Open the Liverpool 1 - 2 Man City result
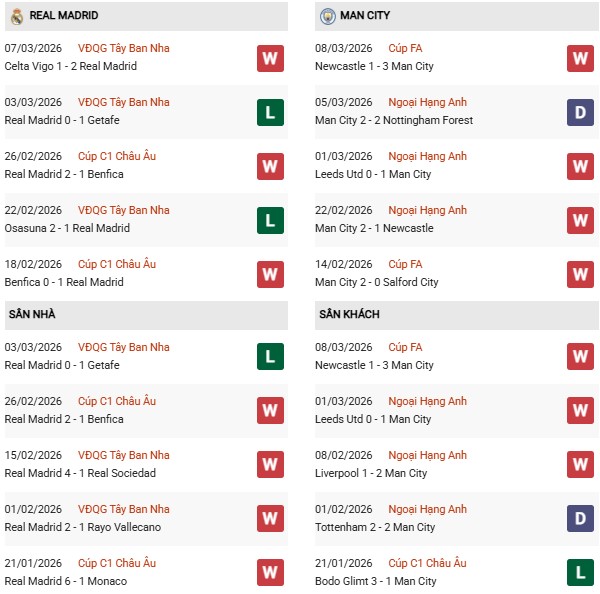Viewport: 600px width, 594px height. (x=373, y=473)
